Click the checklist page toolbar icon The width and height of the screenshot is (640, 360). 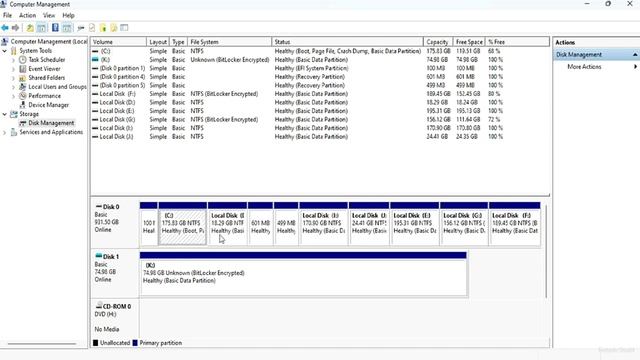92,28
